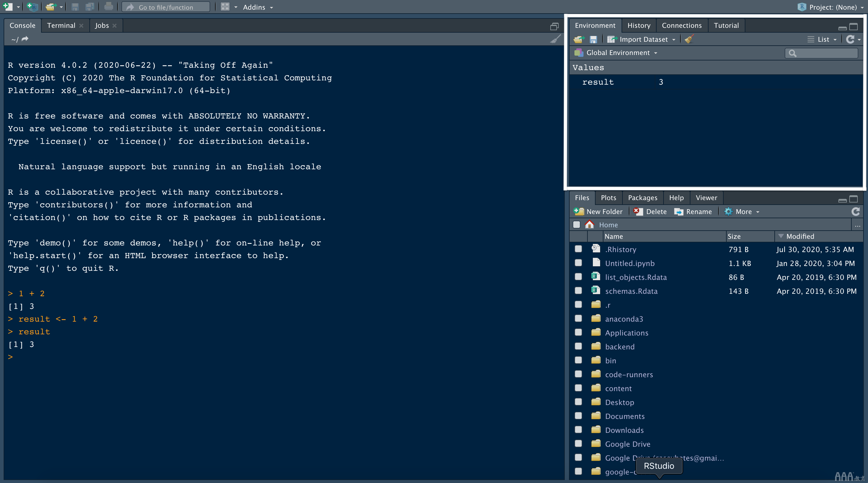868x483 pixels.
Task: Switch to the History tab
Action: pos(639,26)
